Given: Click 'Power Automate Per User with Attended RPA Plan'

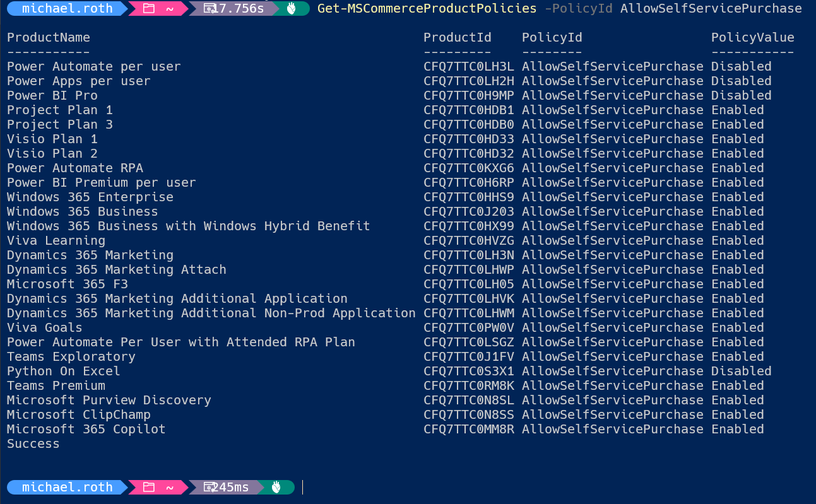Looking at the screenshot, I should pyautogui.click(x=181, y=342).
